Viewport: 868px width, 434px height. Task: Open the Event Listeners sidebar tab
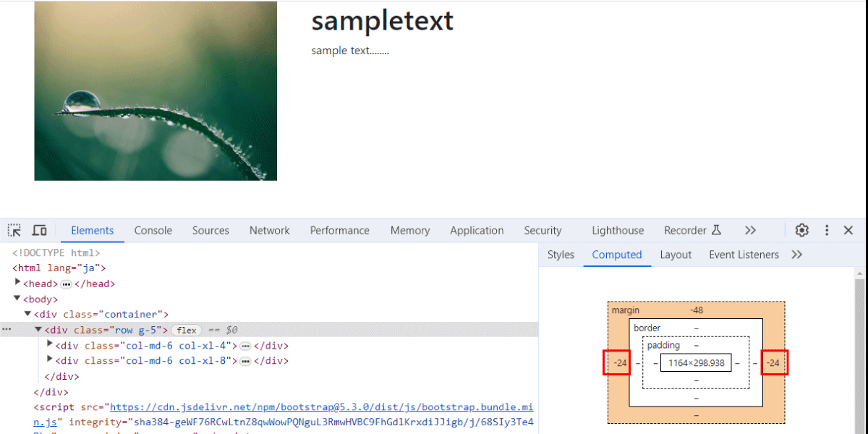point(744,255)
